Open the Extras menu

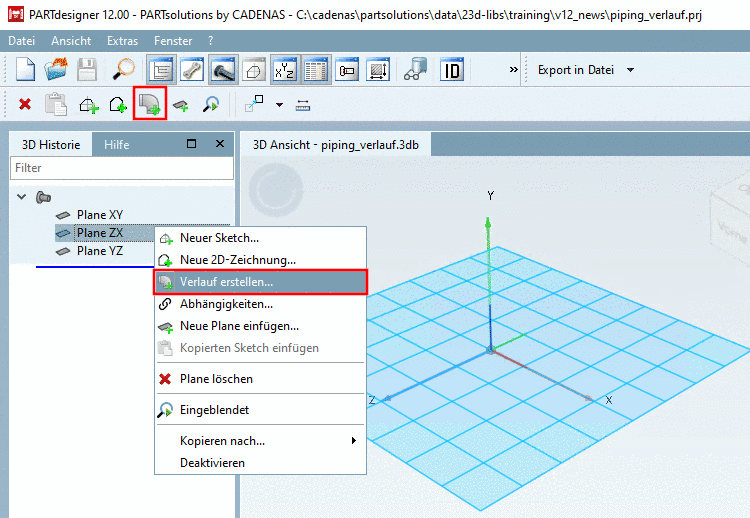122,41
